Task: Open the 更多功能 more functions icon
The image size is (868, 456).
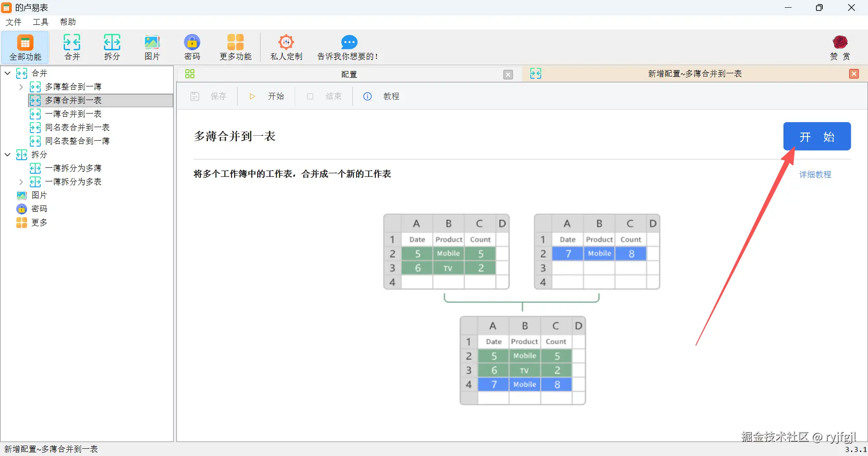Action: [236, 47]
